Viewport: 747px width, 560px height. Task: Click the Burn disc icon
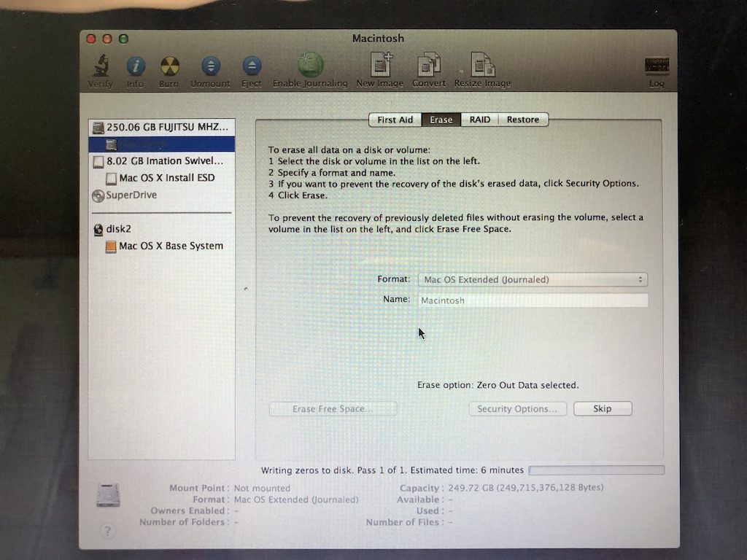pyautogui.click(x=169, y=67)
